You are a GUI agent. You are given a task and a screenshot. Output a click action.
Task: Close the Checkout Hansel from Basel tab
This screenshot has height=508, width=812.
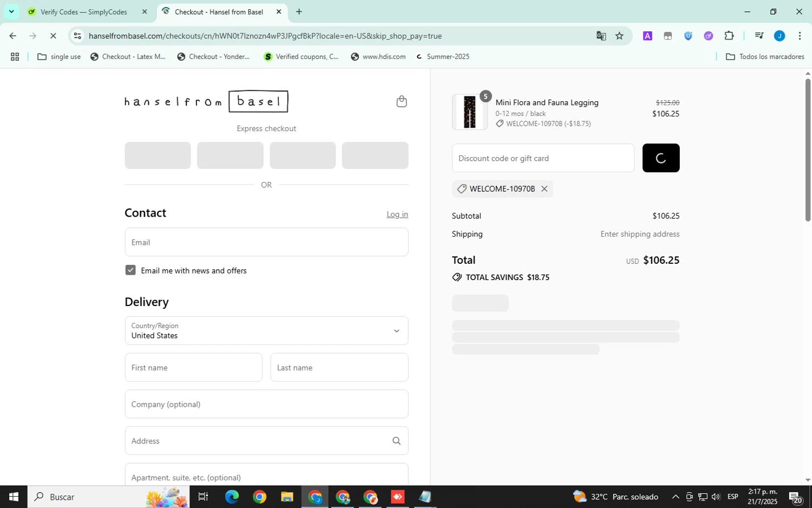point(279,11)
